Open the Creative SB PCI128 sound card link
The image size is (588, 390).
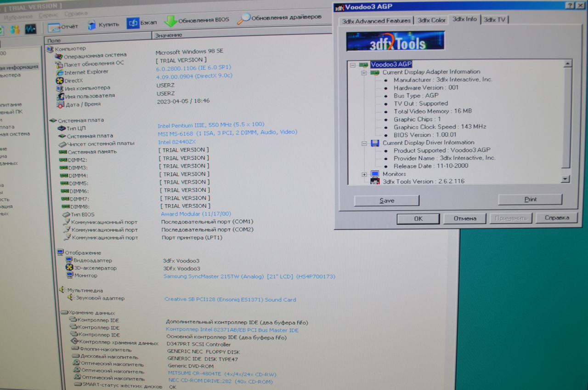(x=230, y=299)
